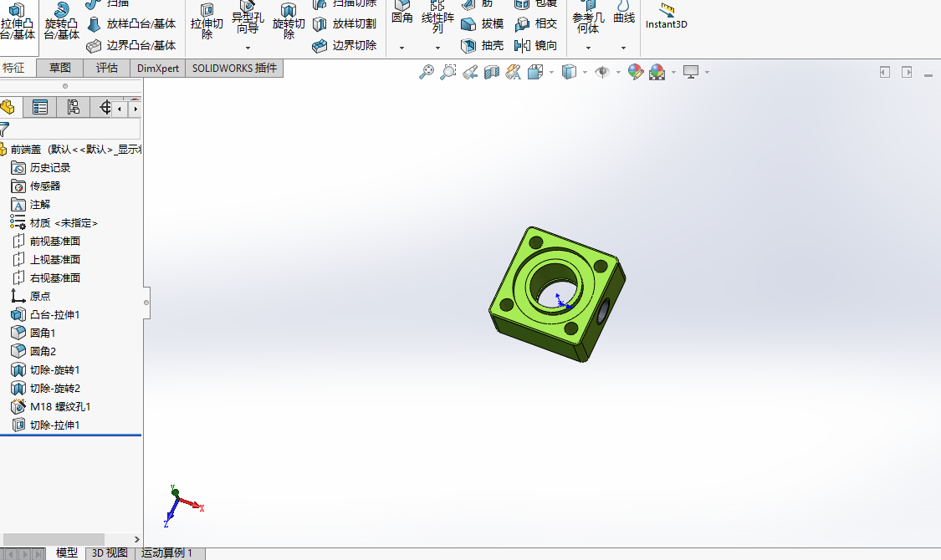Image resolution: width=941 pixels, height=560 pixels.
Task: Expand the 线性阵列 pattern dropdown arrow
Action: 437,48
